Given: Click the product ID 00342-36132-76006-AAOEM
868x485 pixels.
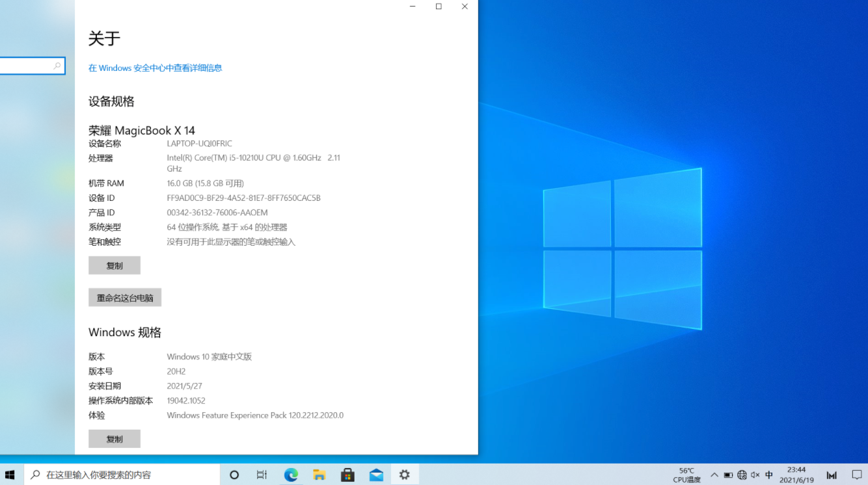Looking at the screenshot, I should tap(217, 213).
